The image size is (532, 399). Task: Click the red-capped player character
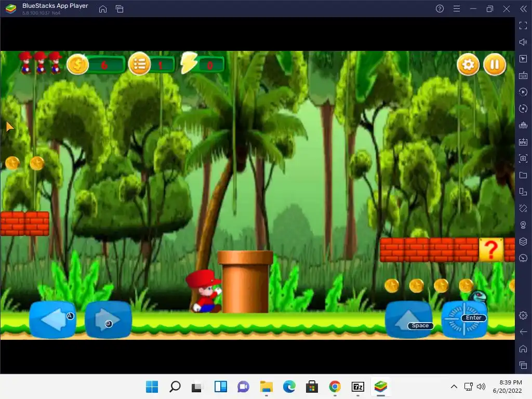(x=204, y=291)
